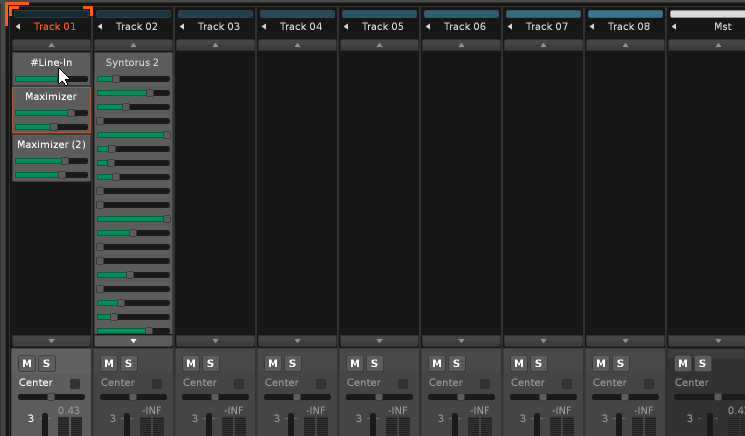Viewport: 745px width, 436px height.
Task: Mute the Mst master track
Action: pos(684,363)
